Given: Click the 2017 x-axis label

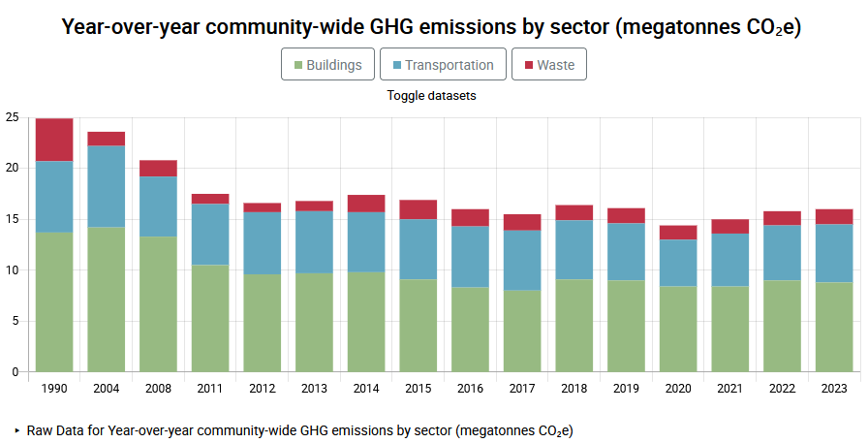Looking at the screenshot, I should pos(522,389).
